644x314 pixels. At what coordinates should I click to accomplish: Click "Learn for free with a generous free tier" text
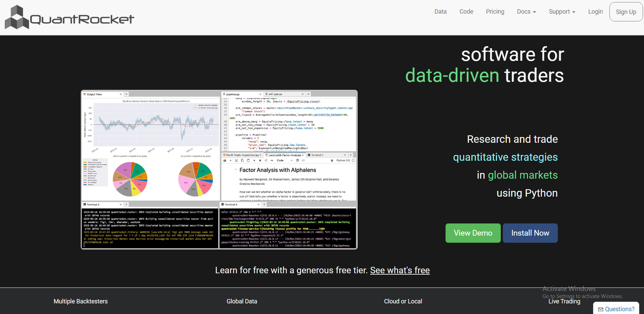pyautogui.click(x=291, y=270)
